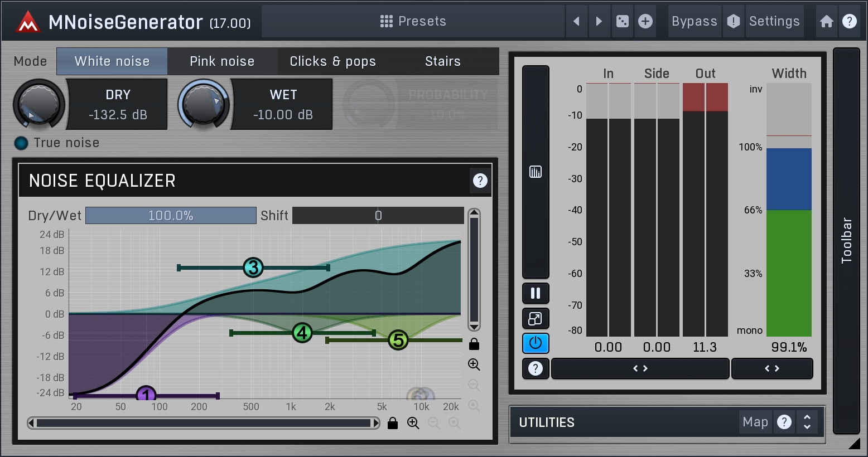The image size is (868, 457).
Task: Pause the meters with pause button
Action: (x=536, y=293)
